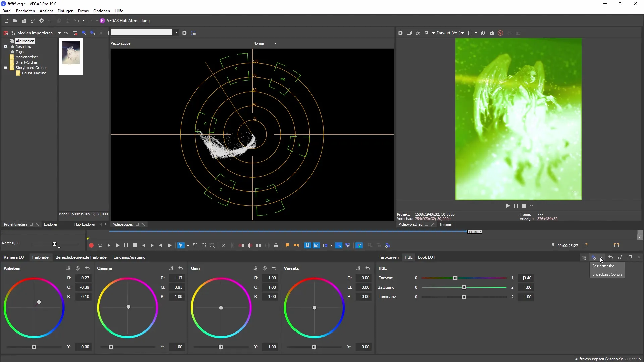This screenshot has height=362, width=644.
Task: Click the Béziermaske option in dropdown
Action: [x=603, y=266]
